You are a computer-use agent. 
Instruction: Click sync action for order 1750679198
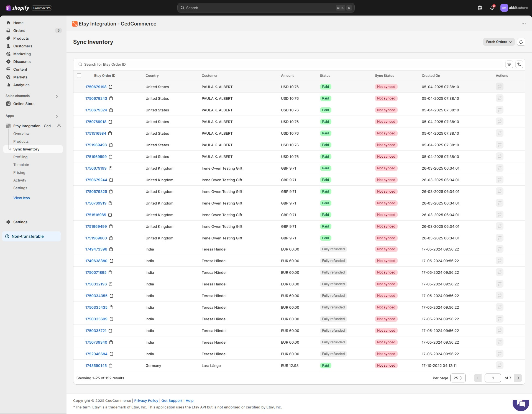[499, 87]
